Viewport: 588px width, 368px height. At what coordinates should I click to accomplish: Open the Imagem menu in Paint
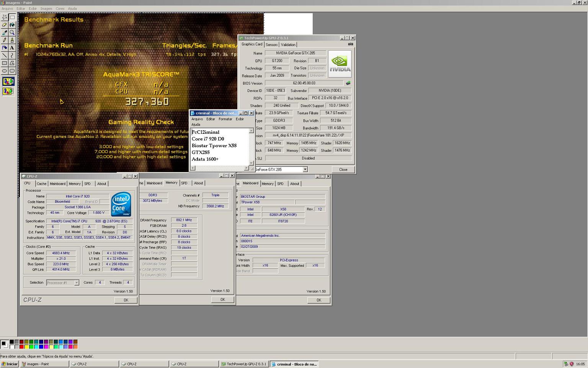(46, 8)
